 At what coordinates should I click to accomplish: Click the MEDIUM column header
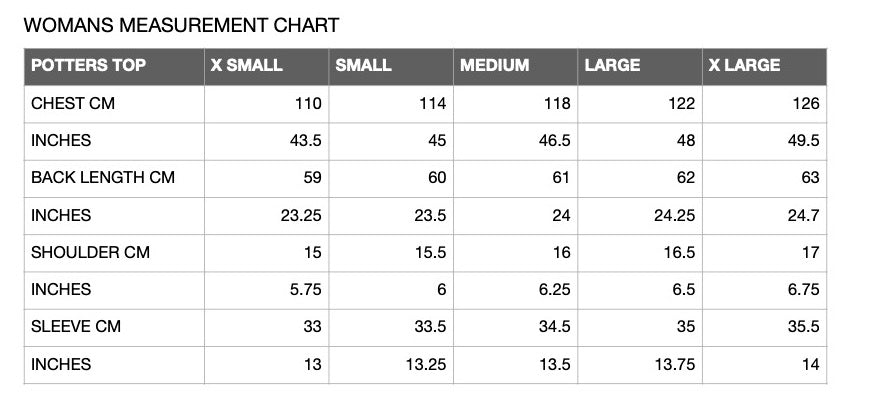(515, 66)
